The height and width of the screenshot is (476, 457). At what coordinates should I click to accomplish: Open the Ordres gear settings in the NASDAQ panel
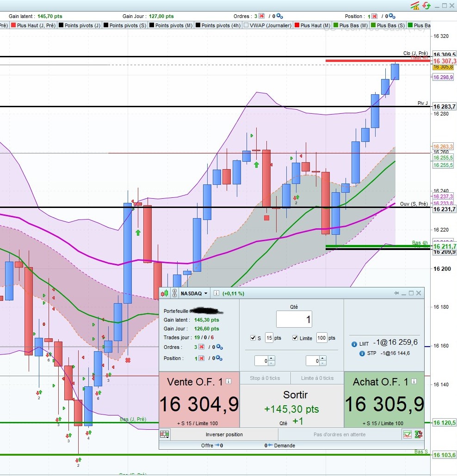[x=219, y=347]
